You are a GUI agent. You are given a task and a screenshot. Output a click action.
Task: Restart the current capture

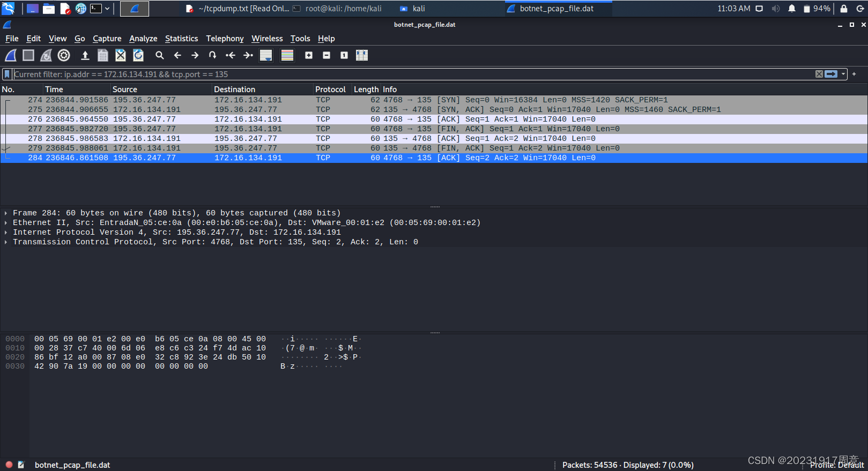(x=46, y=55)
